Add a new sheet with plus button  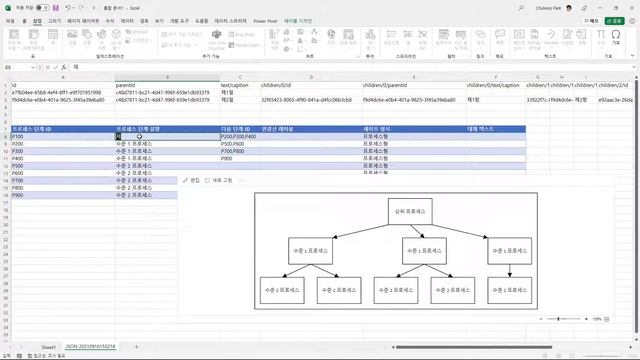[x=136, y=347]
